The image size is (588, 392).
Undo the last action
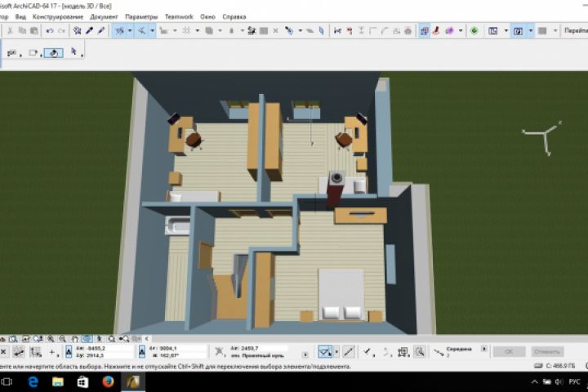(50, 31)
